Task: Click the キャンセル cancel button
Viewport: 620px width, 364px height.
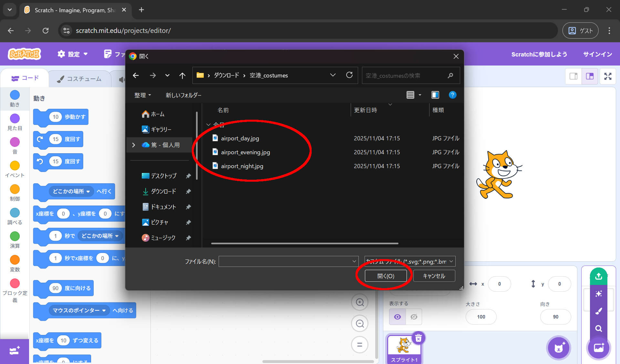Action: (434, 276)
